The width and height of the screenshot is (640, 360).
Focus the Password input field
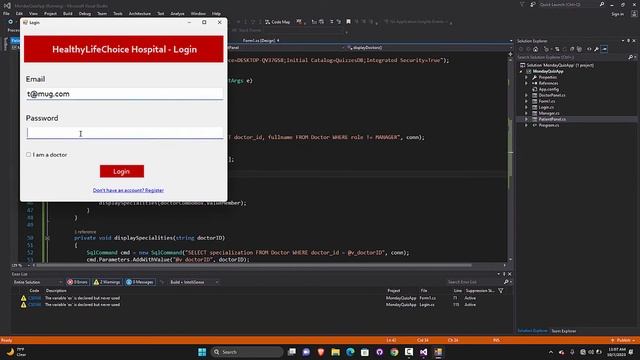tap(124, 133)
